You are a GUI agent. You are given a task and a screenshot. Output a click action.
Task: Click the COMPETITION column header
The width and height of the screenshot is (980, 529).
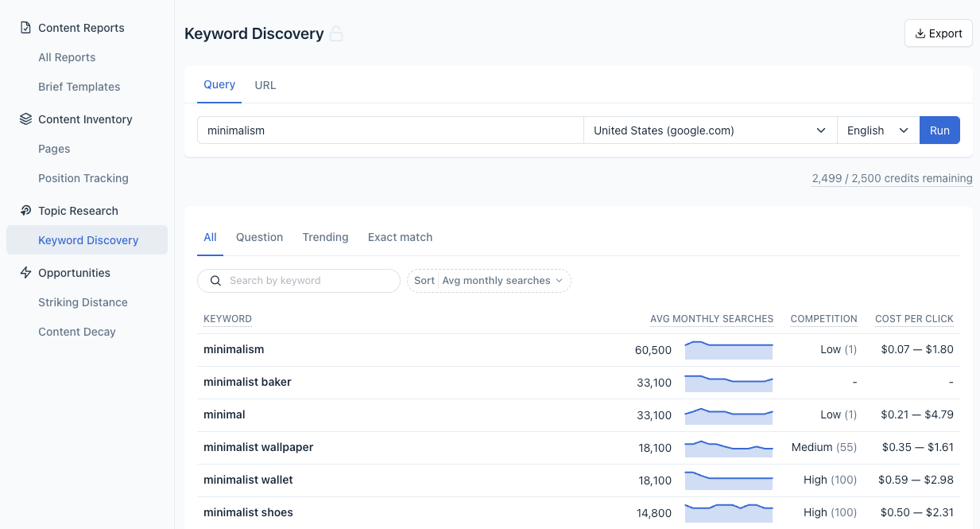tap(823, 319)
